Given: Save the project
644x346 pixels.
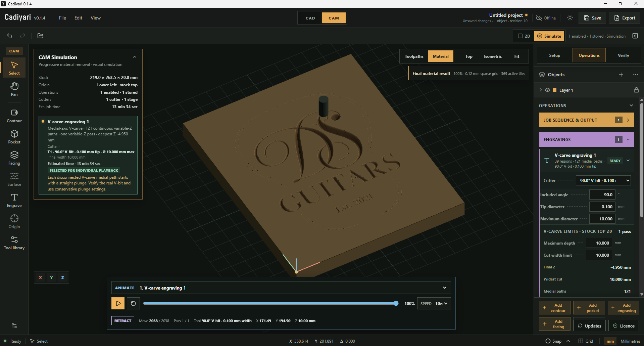Looking at the screenshot, I should (592, 18).
